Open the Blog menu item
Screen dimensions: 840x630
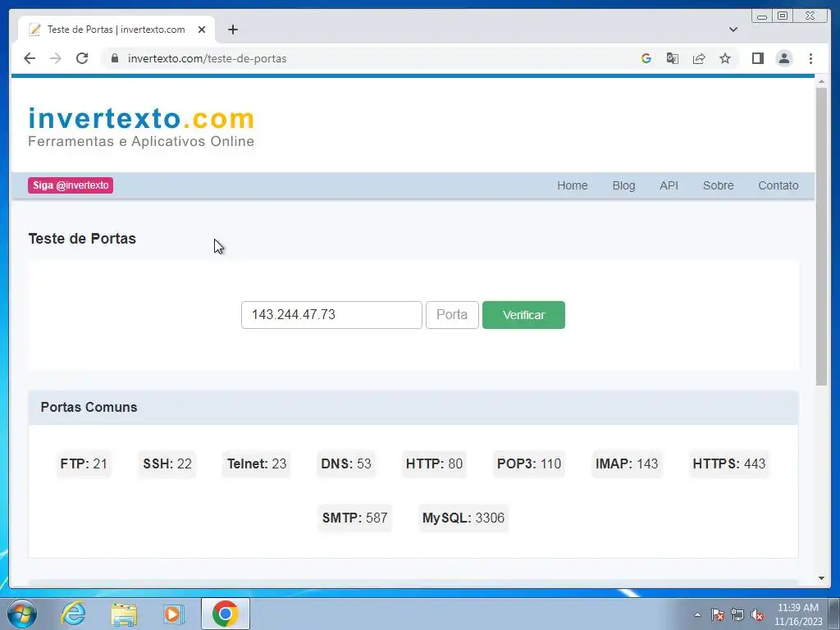pyautogui.click(x=623, y=185)
